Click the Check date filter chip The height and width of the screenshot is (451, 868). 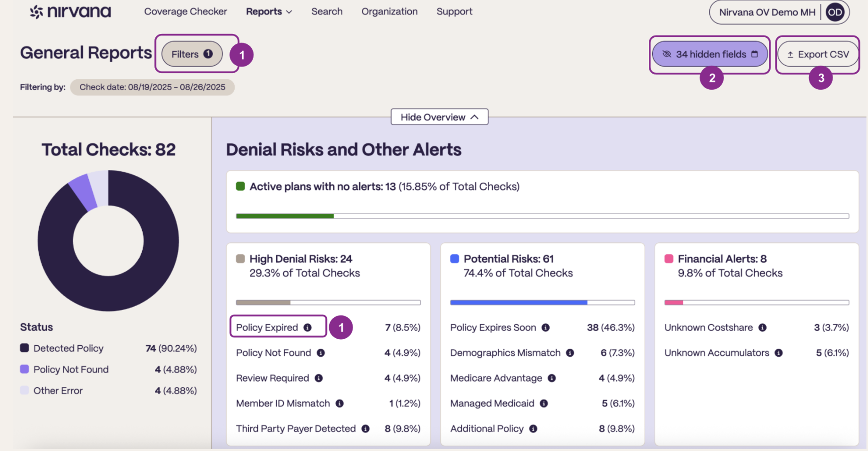152,87
